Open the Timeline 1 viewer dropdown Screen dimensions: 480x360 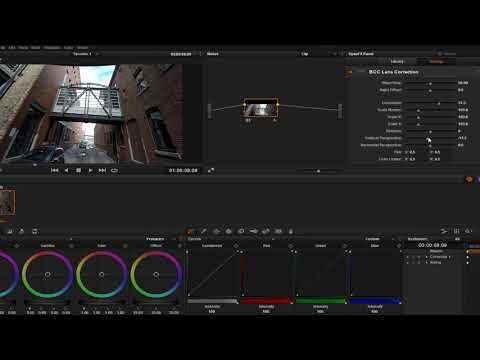[x=86, y=54]
